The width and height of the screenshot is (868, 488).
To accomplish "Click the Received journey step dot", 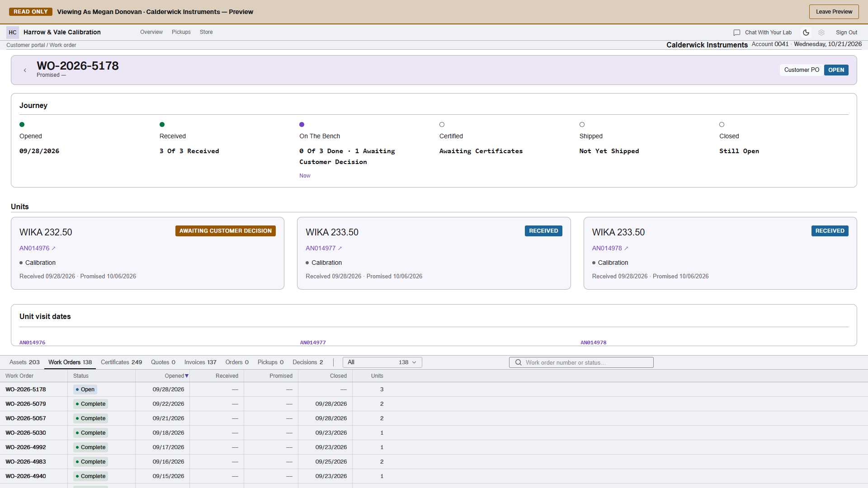I will pyautogui.click(x=162, y=125).
